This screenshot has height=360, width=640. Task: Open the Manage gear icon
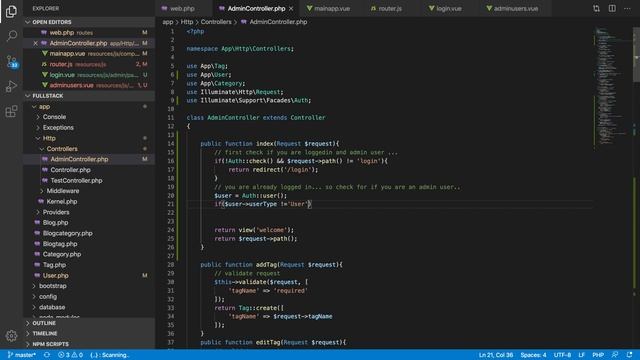click(11, 336)
